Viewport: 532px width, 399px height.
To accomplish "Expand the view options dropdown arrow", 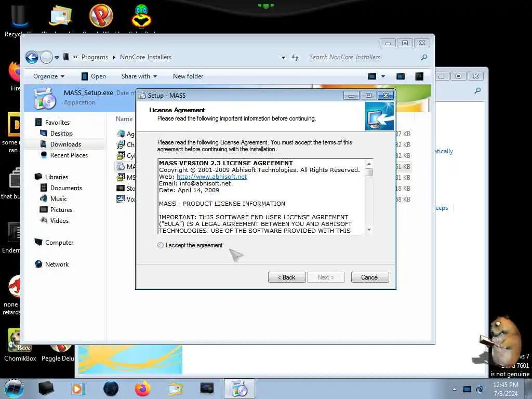I will 383,76.
